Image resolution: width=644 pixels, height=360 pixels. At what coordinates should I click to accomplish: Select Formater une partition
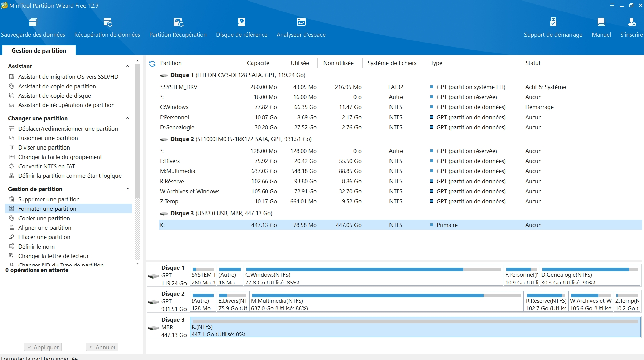[x=69, y=209]
